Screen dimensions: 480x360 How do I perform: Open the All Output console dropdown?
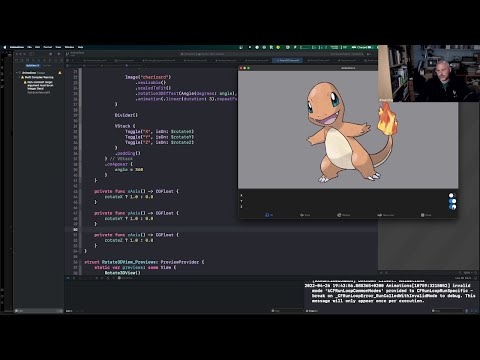coord(312,311)
